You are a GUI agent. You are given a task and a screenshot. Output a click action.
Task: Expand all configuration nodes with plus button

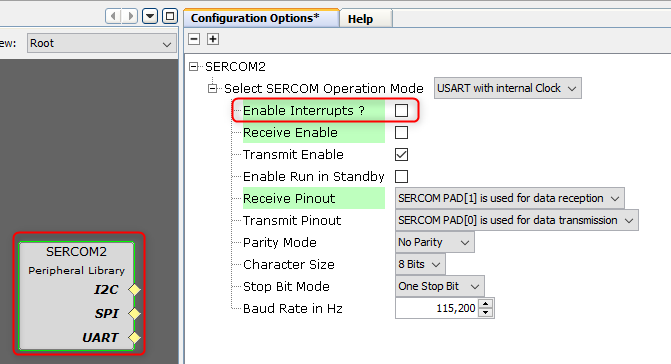[x=213, y=39]
